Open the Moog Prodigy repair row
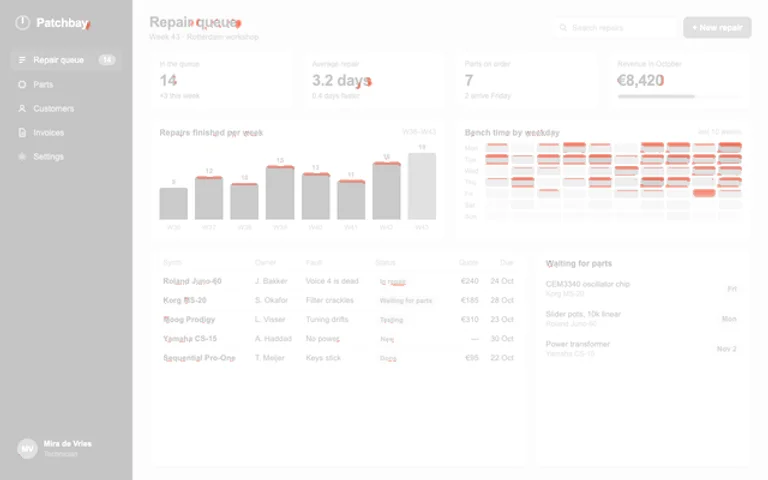 338,319
